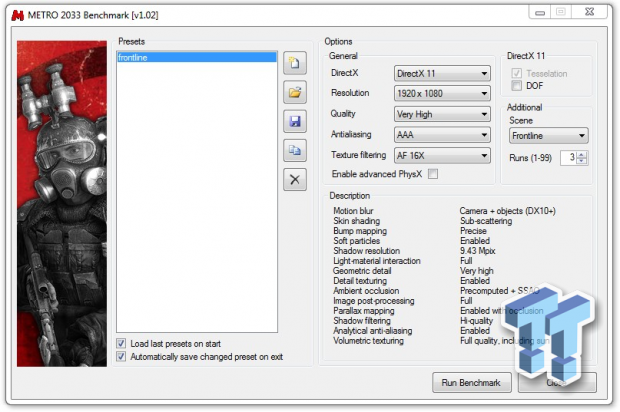
Task: Close the benchmark window via title bar X
Action: [589, 12]
